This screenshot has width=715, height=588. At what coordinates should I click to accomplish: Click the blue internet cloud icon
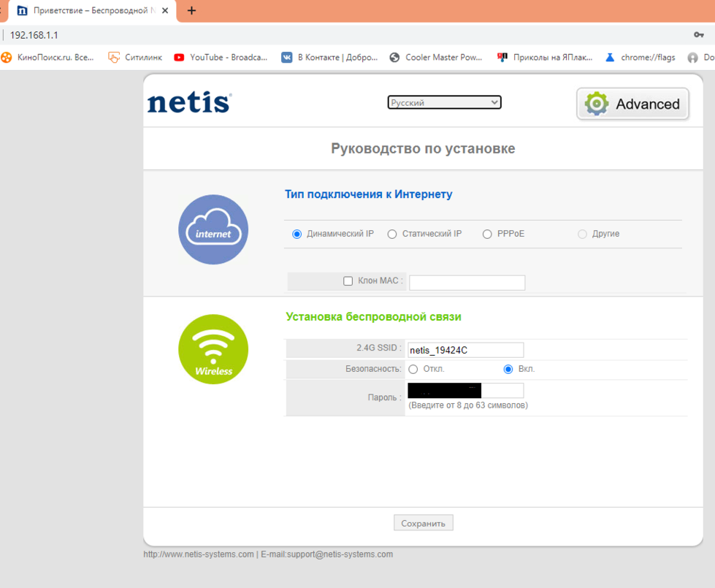point(213,229)
